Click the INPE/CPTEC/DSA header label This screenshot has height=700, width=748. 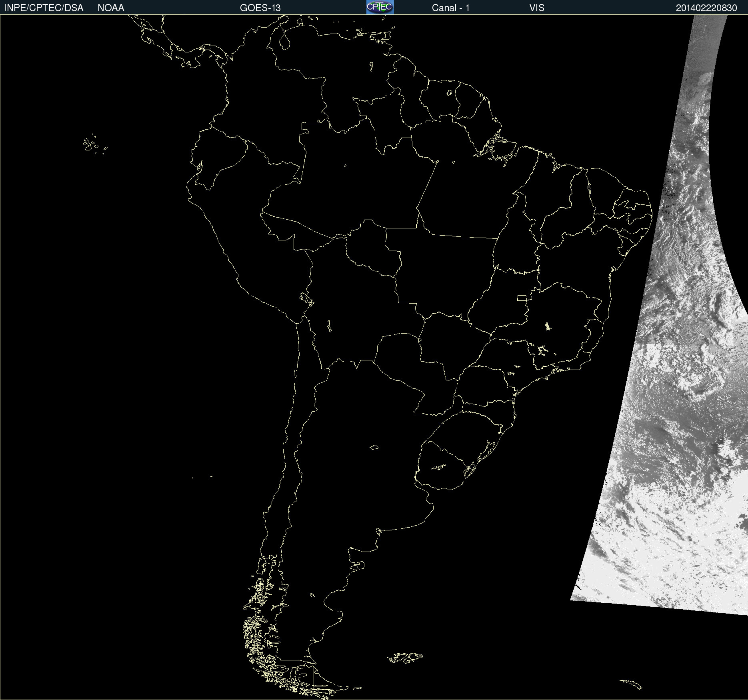click(44, 8)
